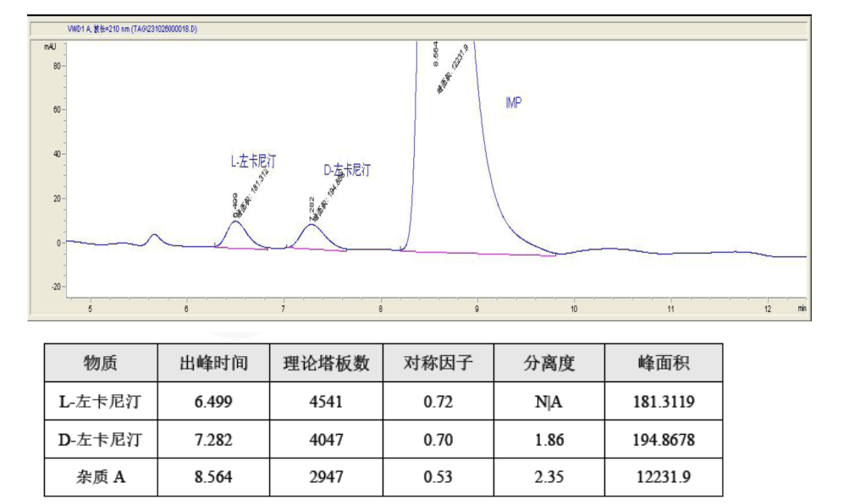The width and height of the screenshot is (849, 504).
Task: Select the 理论塔板数 column header
Action: pyautogui.click(x=326, y=363)
